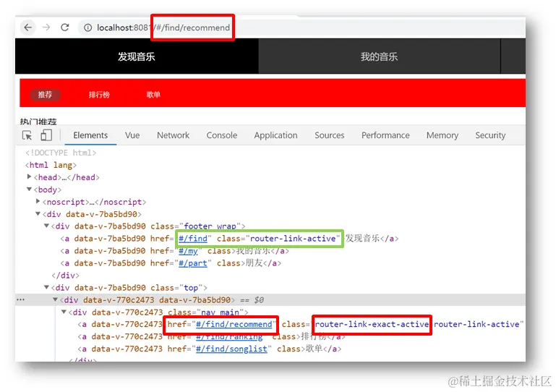Click the router-link-exact-active class text

[372, 324]
